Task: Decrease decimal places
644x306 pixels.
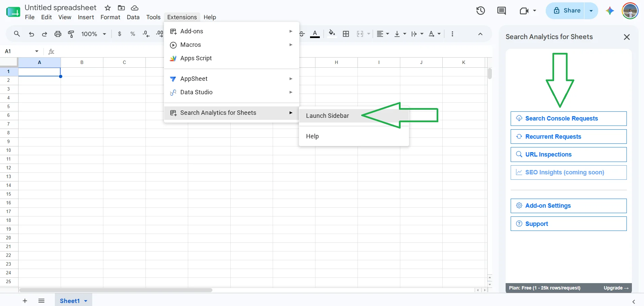Action: tap(146, 34)
